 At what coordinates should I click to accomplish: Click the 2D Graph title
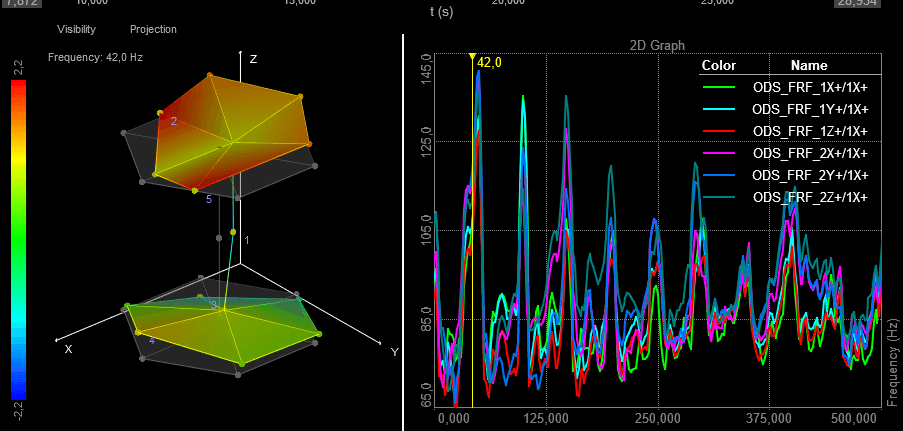point(657,46)
